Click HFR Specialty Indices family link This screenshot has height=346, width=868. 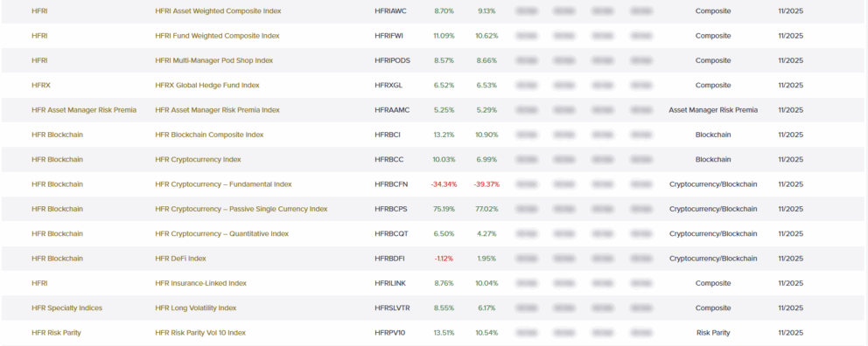(x=67, y=308)
